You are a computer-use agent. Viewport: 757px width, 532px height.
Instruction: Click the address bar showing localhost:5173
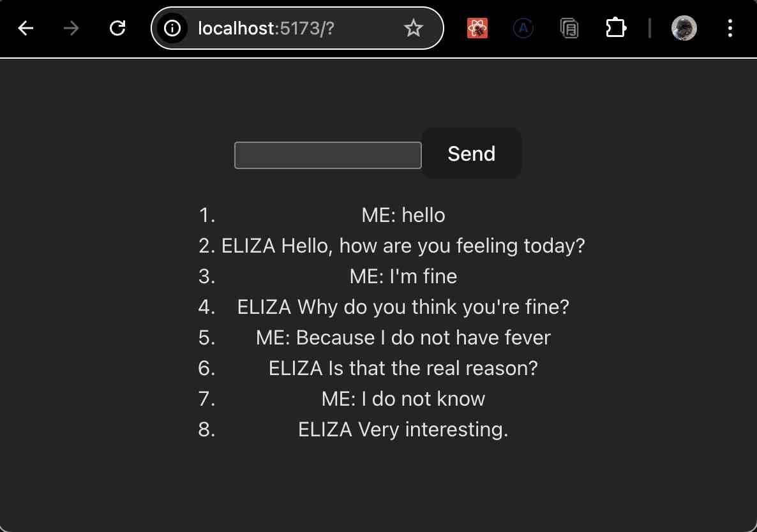click(x=287, y=28)
